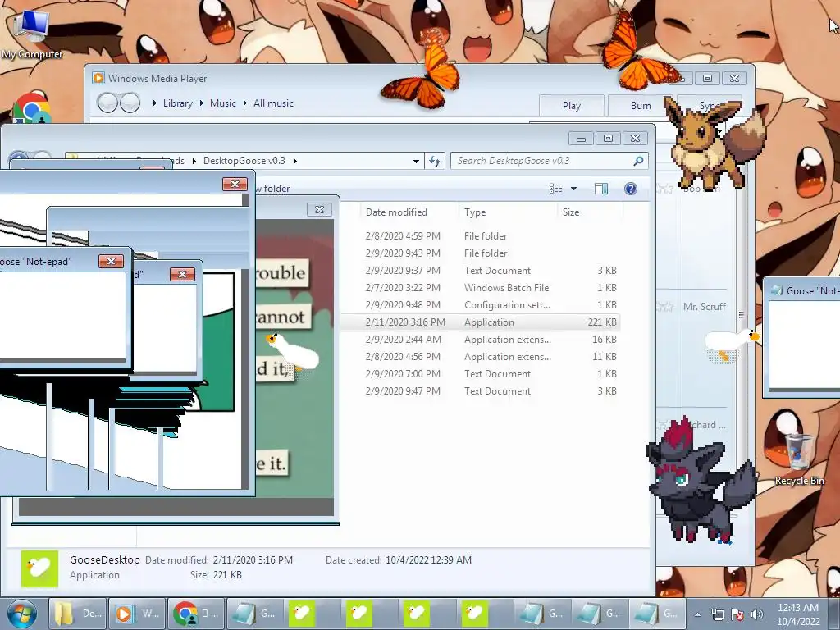Click the meme image with 'rouble' text
This screenshot has height=630, width=840.
tap(294, 359)
